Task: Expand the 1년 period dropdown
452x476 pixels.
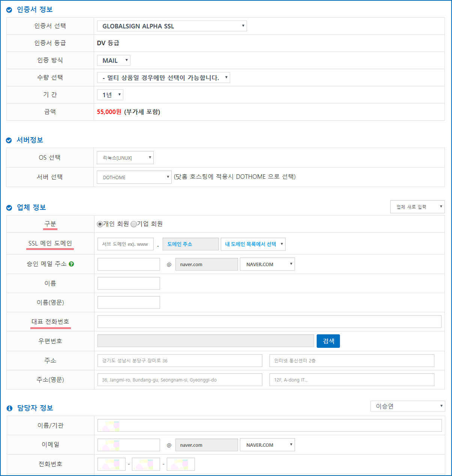Action: [110, 95]
